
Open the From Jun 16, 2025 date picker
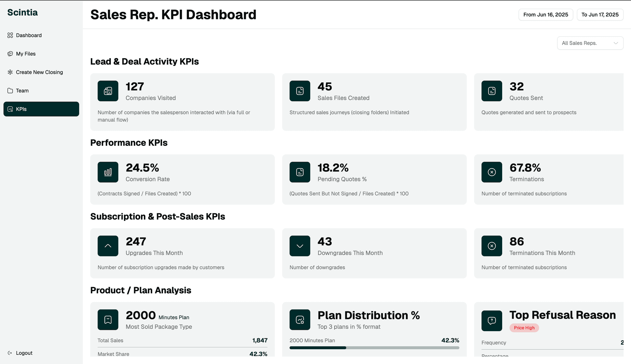click(x=546, y=15)
